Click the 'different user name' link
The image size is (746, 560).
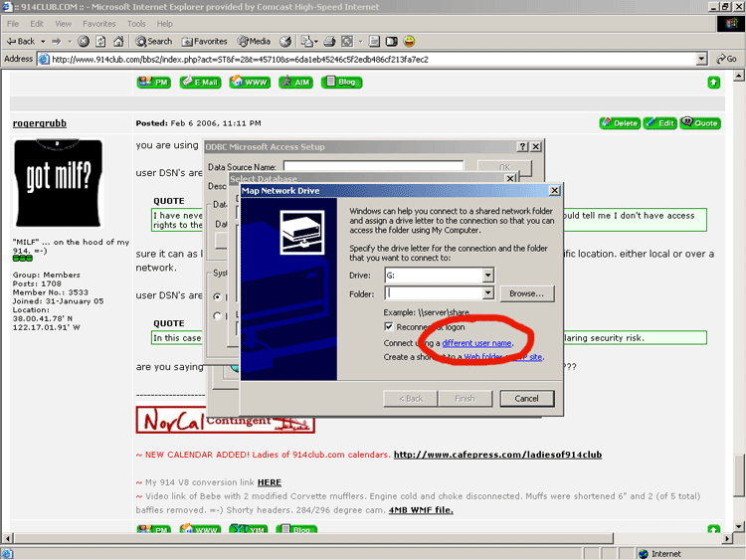476,343
